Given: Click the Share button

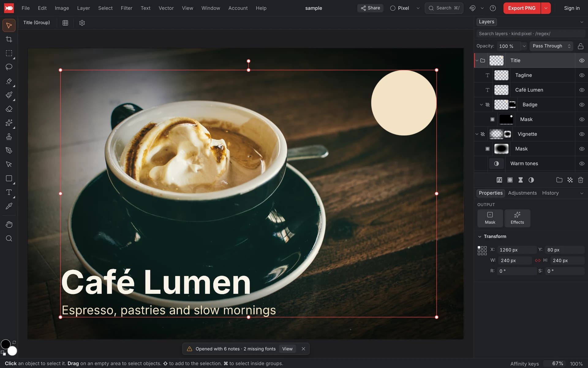Looking at the screenshot, I should point(370,8).
